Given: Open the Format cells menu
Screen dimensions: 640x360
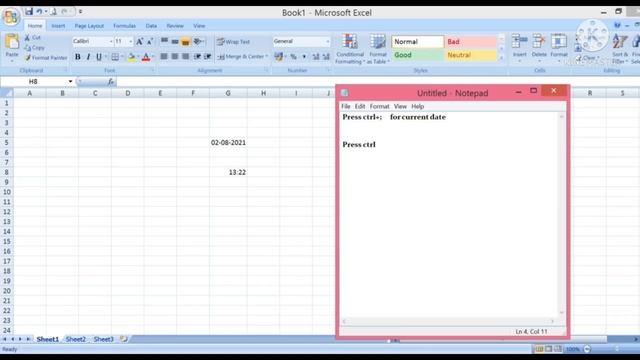Looking at the screenshot, I should pos(559,48).
